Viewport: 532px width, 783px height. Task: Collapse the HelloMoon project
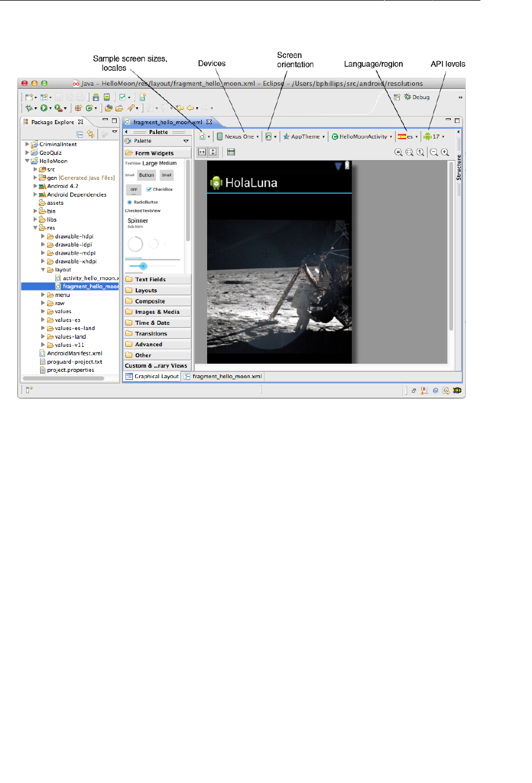[27, 161]
